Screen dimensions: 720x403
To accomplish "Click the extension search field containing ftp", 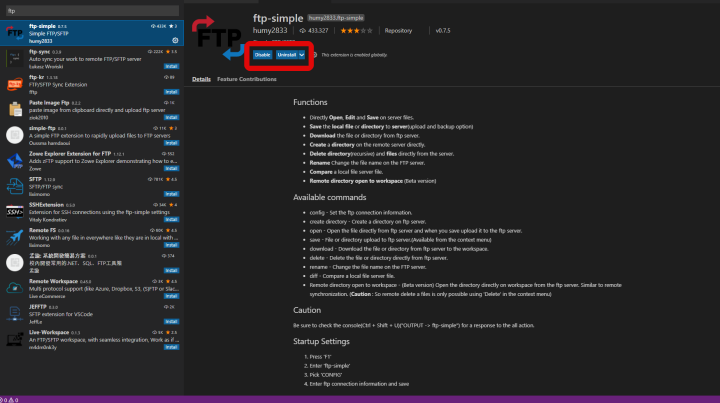I will tap(92, 11).
